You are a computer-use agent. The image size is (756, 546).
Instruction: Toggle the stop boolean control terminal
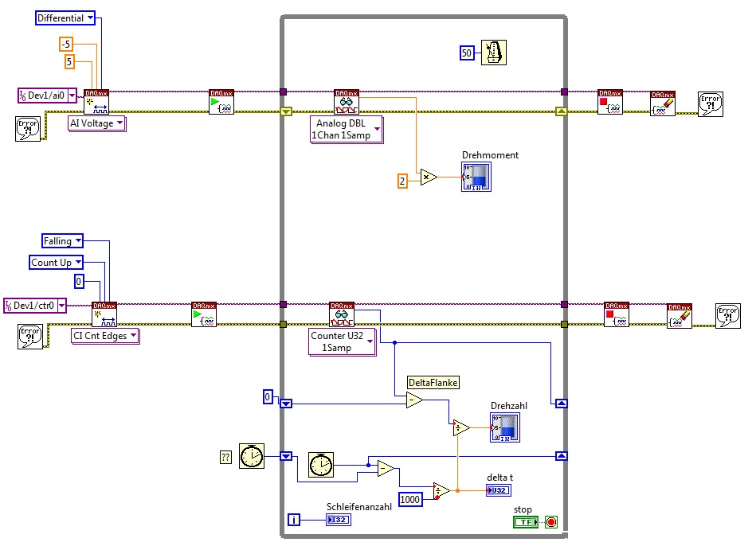pyautogui.click(x=526, y=522)
